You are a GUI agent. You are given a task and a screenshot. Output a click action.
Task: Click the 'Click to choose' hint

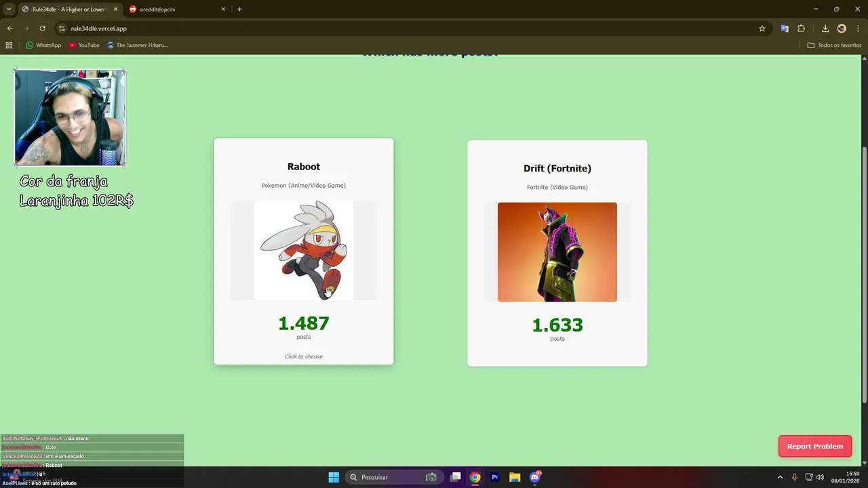coord(304,357)
